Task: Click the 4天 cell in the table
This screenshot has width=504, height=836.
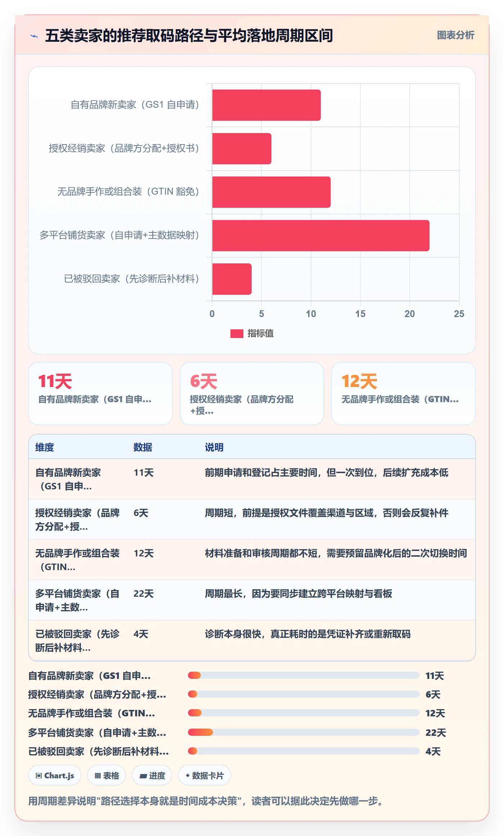Action: point(141,634)
